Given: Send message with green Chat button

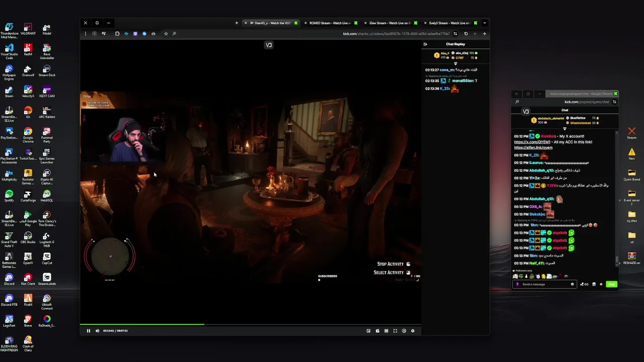Looking at the screenshot, I should point(611,284).
